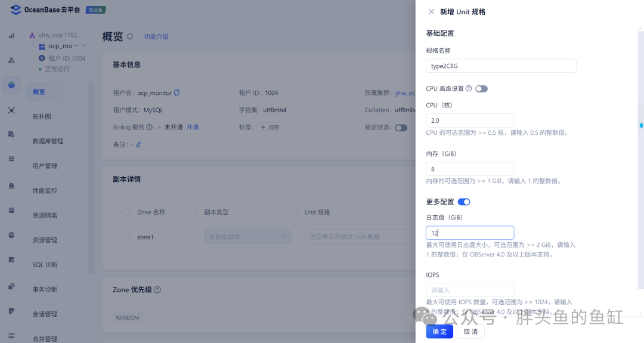Image resolution: width=644 pixels, height=343 pixels.
Task: Open the yhw_oc cluster link
Action: click(405, 93)
